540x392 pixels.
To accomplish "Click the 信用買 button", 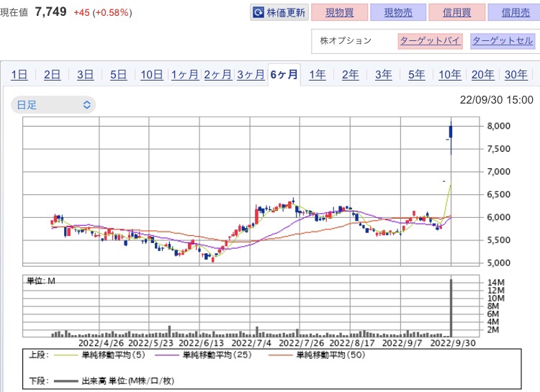I will pos(457,12).
